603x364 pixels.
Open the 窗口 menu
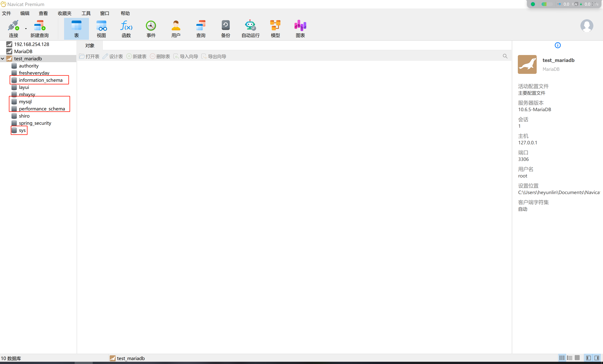[105, 13]
